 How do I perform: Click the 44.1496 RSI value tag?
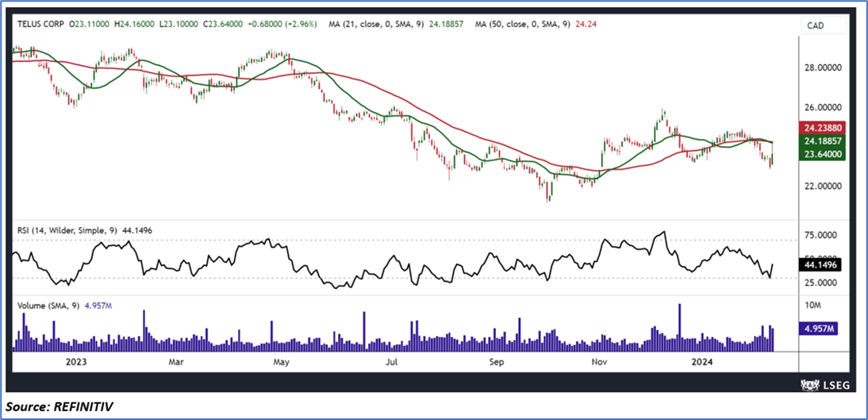coord(820,265)
